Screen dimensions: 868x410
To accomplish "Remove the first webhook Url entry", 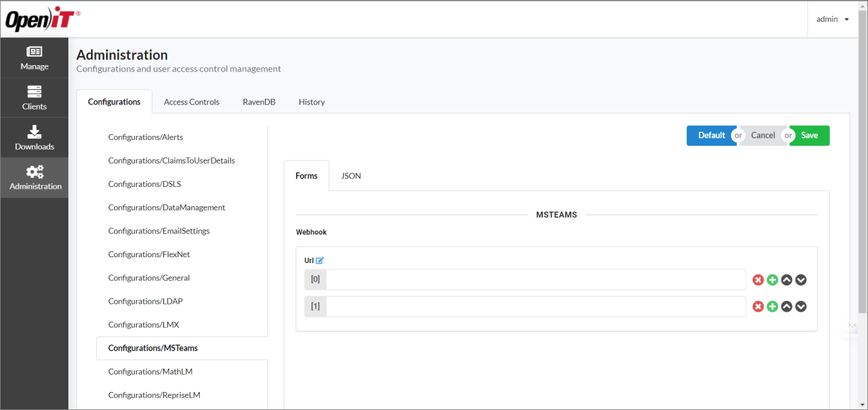I will click(758, 279).
